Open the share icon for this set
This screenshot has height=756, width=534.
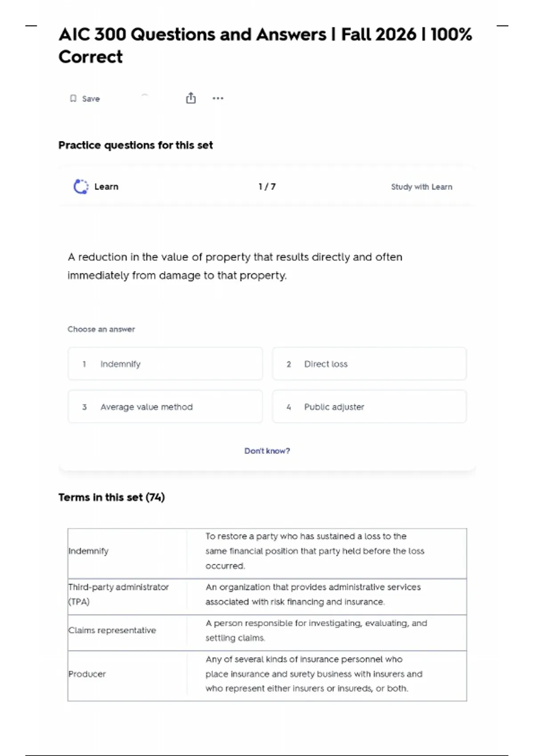pos(191,98)
